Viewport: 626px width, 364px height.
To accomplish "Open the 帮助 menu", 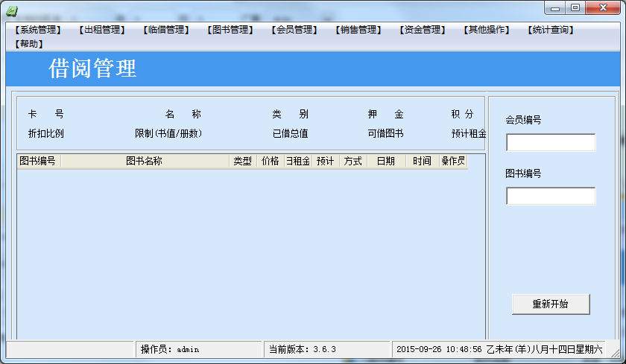I will click(x=28, y=44).
